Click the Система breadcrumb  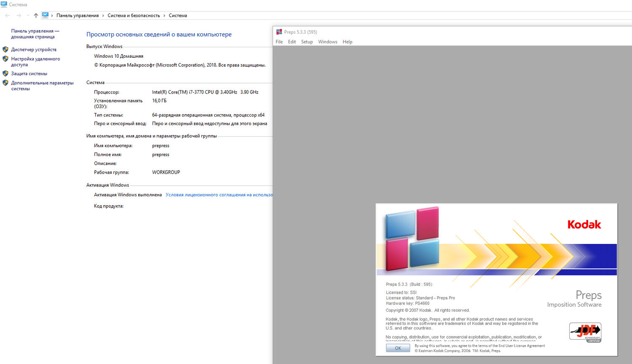click(x=178, y=16)
